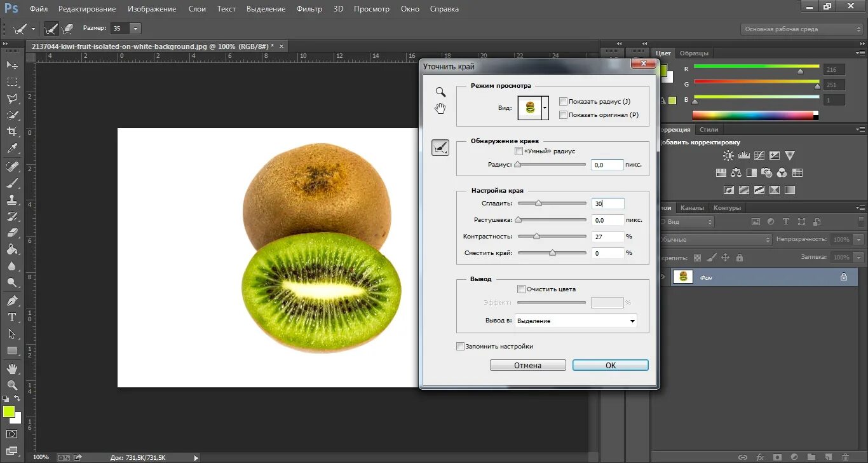Select the Move tool in the toolbox
This screenshot has height=463, width=868.
pyautogui.click(x=12, y=66)
